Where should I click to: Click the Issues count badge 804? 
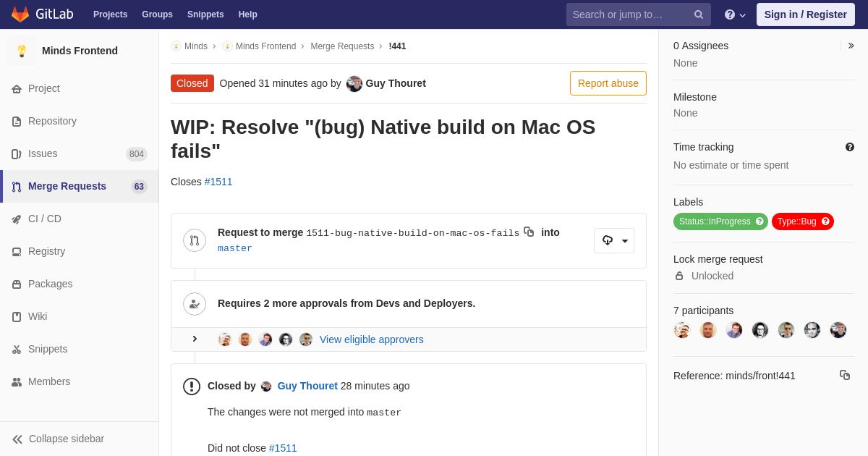point(137,154)
